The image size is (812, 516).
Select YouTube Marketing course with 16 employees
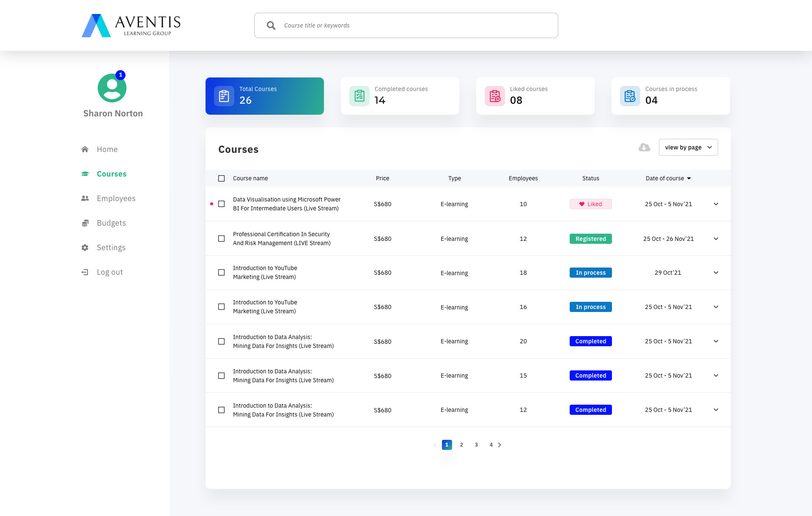(221, 307)
